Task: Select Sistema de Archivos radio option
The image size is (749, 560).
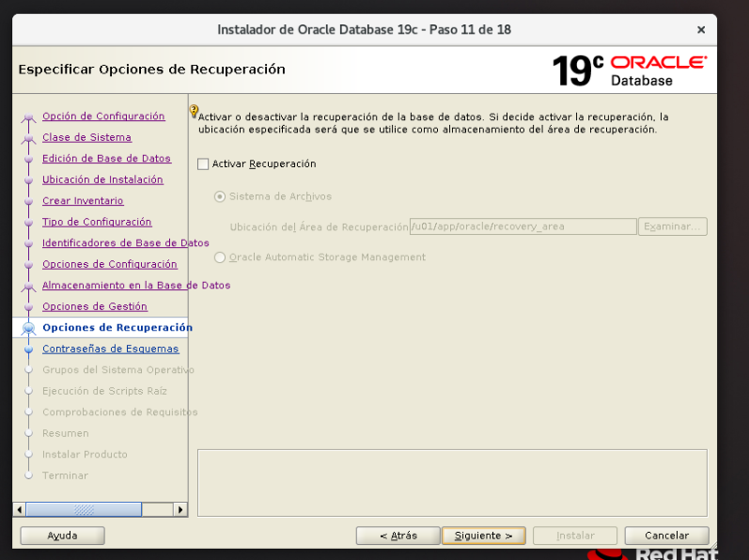Action: coord(220,196)
